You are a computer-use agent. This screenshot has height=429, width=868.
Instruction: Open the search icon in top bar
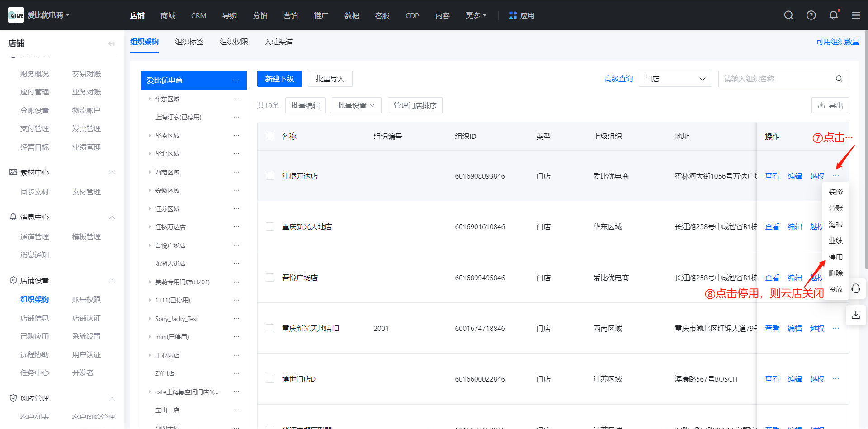tap(789, 15)
